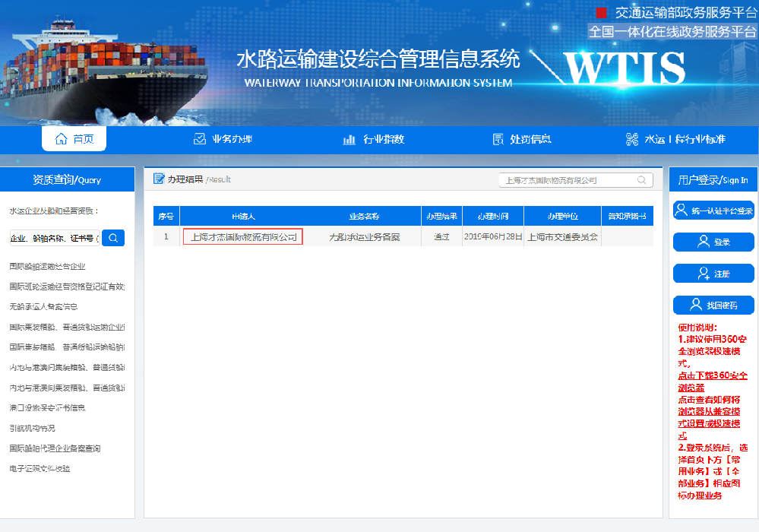
Task: Click the 申请人 column header
Action: pos(243,216)
